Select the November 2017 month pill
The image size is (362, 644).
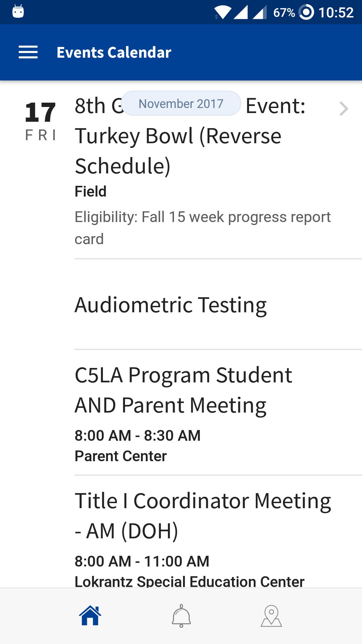(x=181, y=104)
